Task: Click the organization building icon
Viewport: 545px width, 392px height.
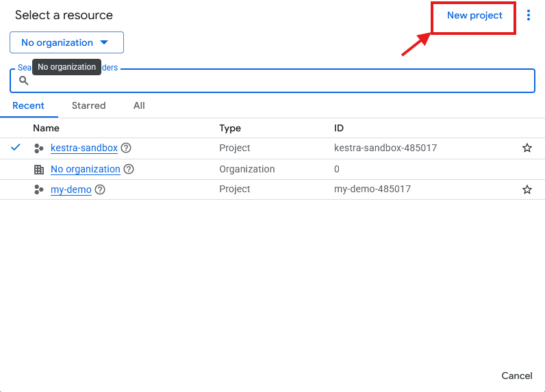Action: (x=39, y=169)
